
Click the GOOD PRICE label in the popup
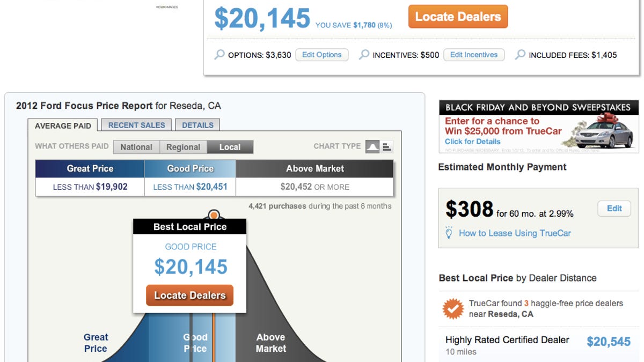[x=191, y=247]
